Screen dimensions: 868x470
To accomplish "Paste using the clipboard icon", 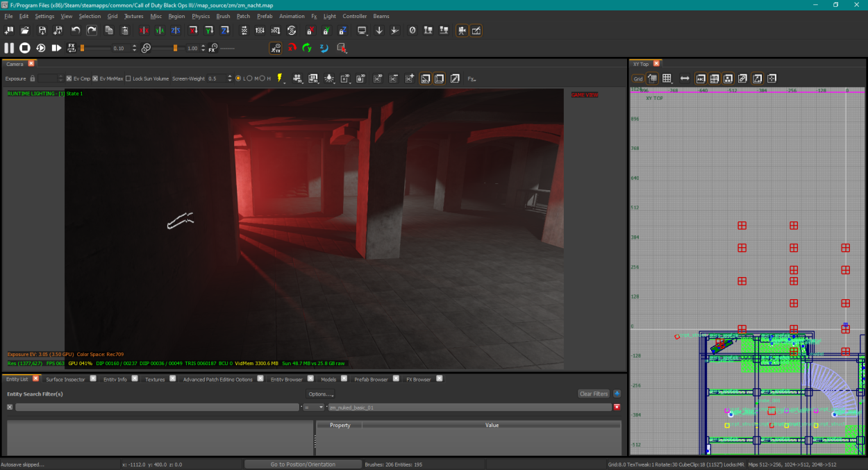I will coord(125,31).
